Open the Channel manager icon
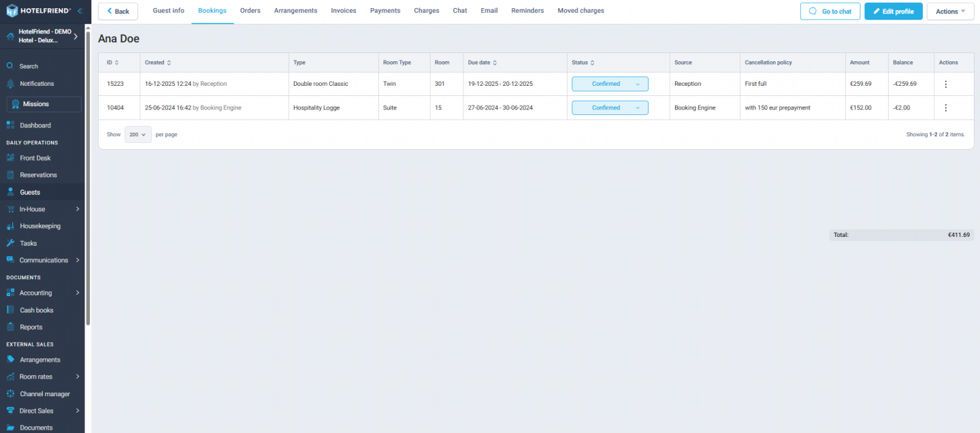 [x=10, y=394]
